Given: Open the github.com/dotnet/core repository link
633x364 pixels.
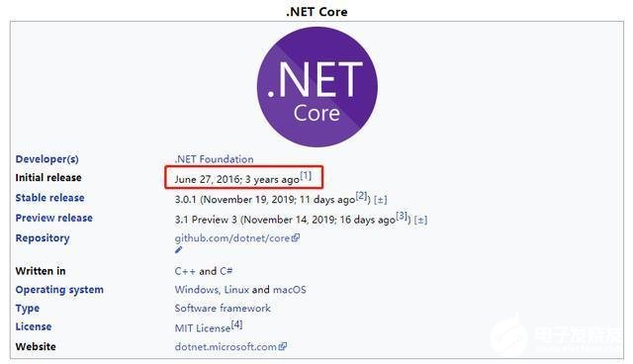Looking at the screenshot, I should point(232,238).
